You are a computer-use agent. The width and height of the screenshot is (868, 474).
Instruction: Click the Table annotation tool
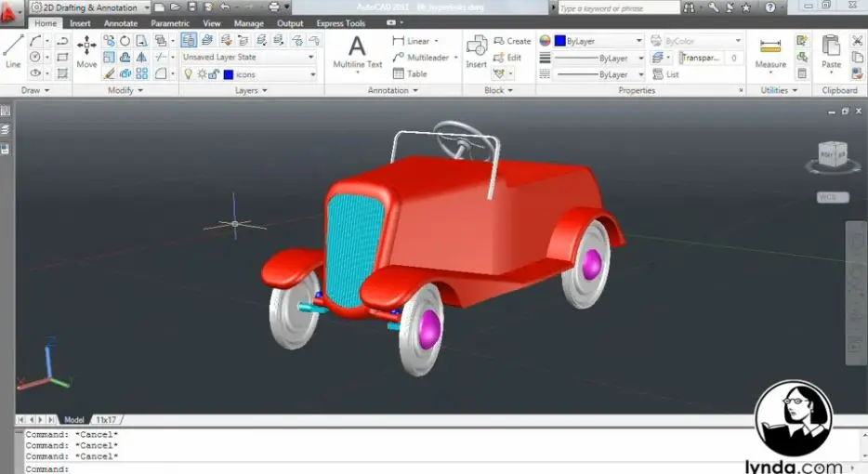pos(409,74)
